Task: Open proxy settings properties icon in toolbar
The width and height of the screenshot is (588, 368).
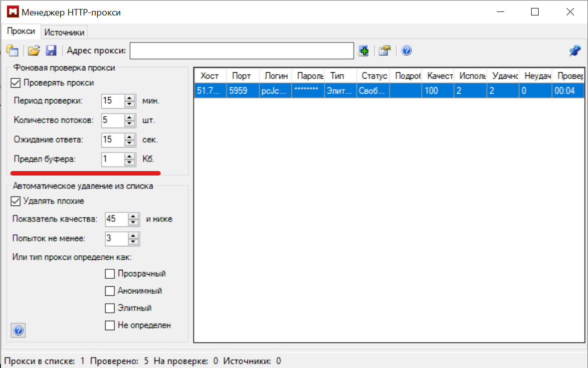Action: pyautogui.click(x=384, y=50)
